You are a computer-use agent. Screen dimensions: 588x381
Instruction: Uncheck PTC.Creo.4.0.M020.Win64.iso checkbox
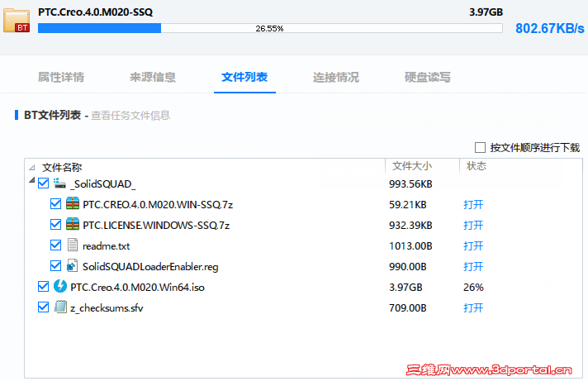point(44,287)
